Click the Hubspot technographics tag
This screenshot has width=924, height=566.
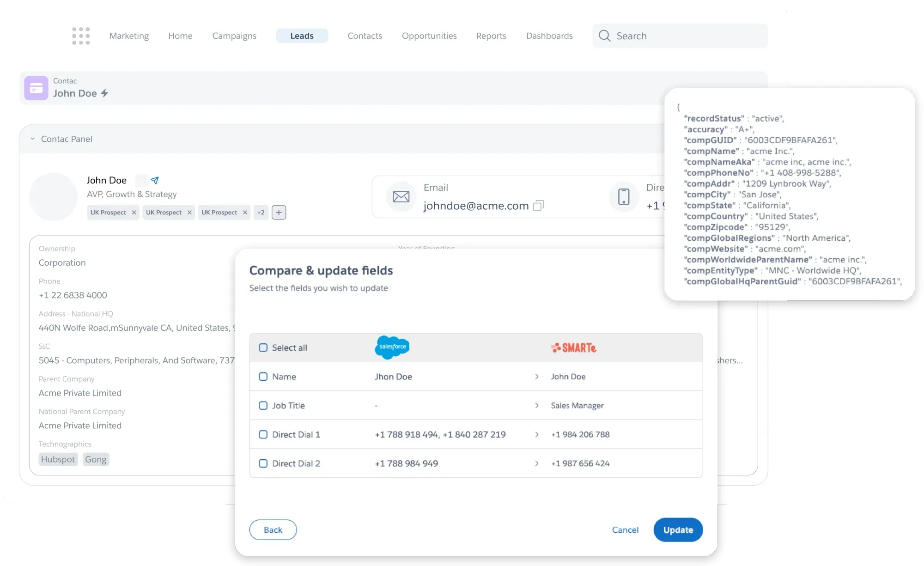[58, 459]
